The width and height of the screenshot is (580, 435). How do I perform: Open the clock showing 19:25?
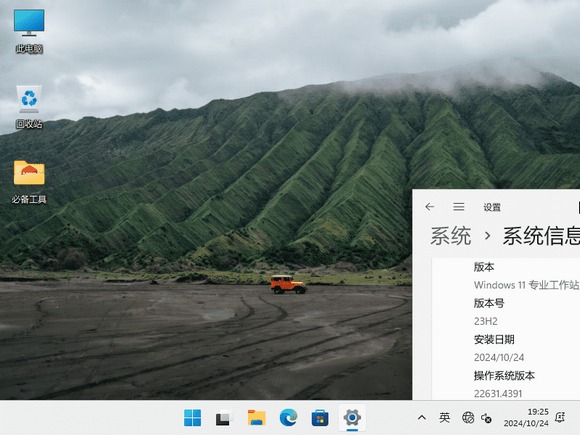(526, 418)
